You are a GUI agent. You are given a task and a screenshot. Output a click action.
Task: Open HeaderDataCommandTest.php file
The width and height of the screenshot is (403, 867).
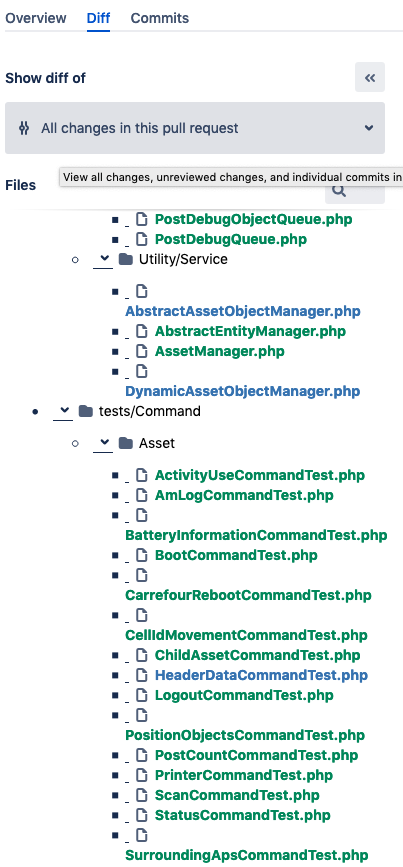[261, 675]
